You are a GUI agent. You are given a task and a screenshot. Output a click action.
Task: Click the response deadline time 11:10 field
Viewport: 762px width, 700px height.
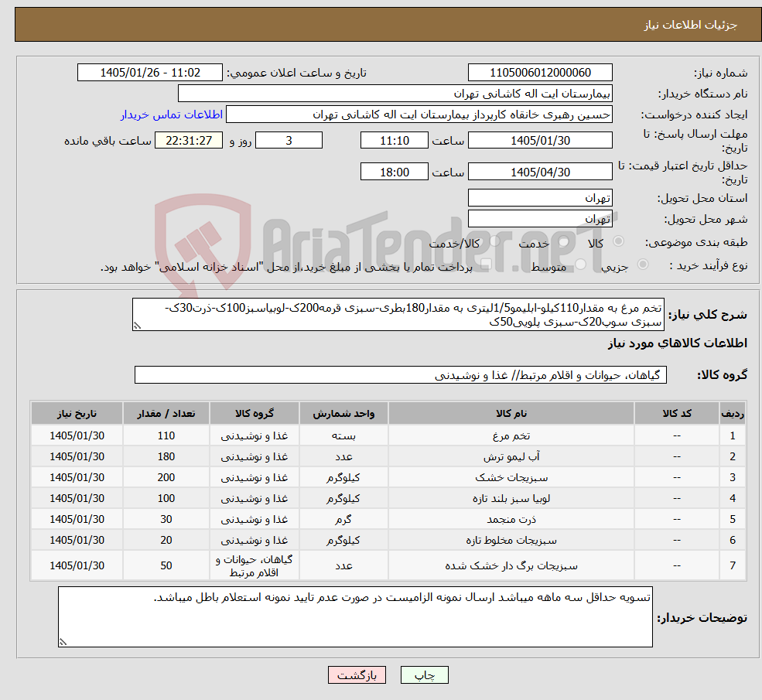click(394, 141)
